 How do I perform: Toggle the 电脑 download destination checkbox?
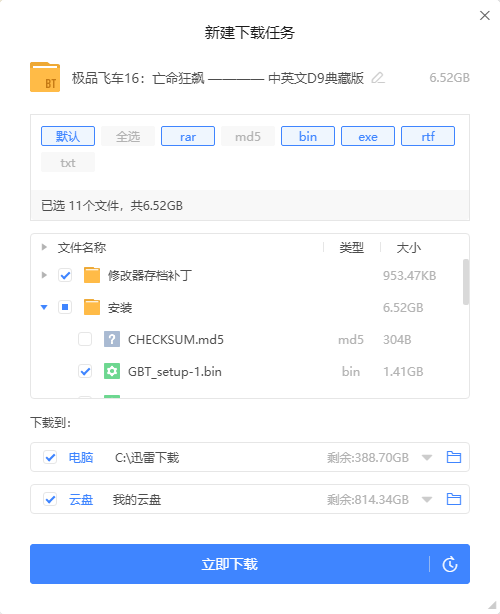50,457
